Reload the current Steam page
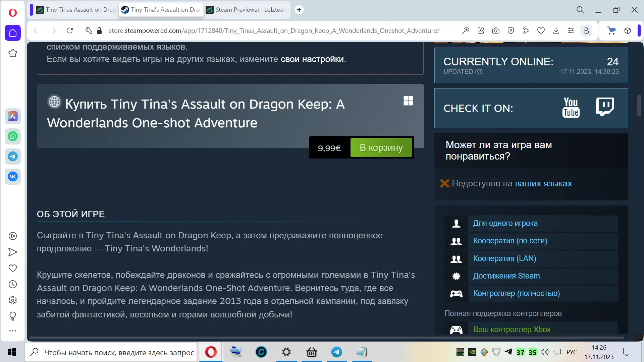Image resolution: width=644 pixels, height=362 pixels. 70,31
